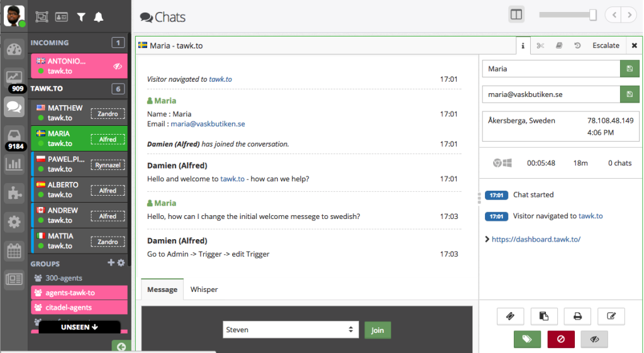Open the Andrew chat in the list
This screenshot has width=644, height=353.
pyautogui.click(x=79, y=215)
